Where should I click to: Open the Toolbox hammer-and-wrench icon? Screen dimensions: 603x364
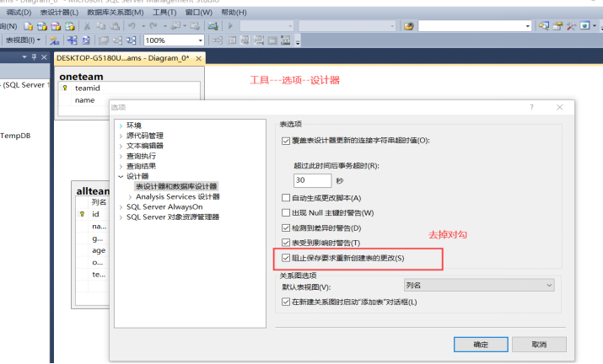[571, 26]
